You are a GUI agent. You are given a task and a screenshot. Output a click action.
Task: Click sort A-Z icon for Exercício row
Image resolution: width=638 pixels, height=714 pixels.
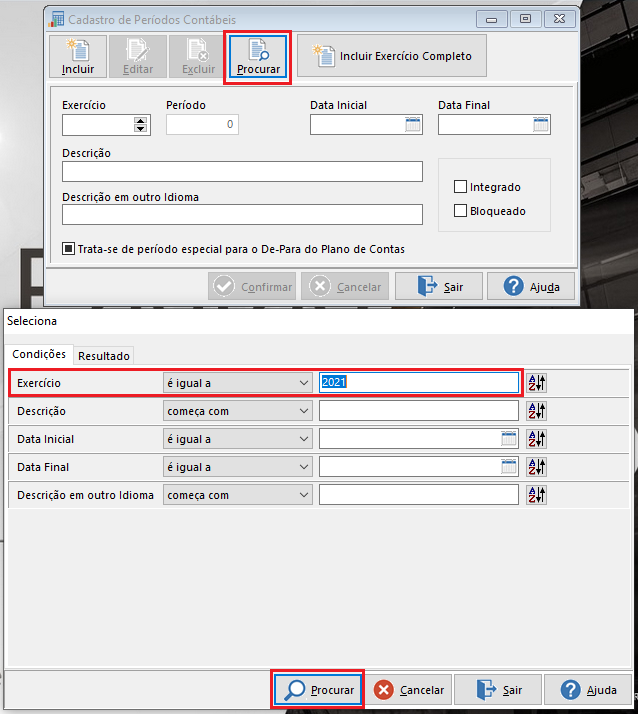[x=536, y=383]
